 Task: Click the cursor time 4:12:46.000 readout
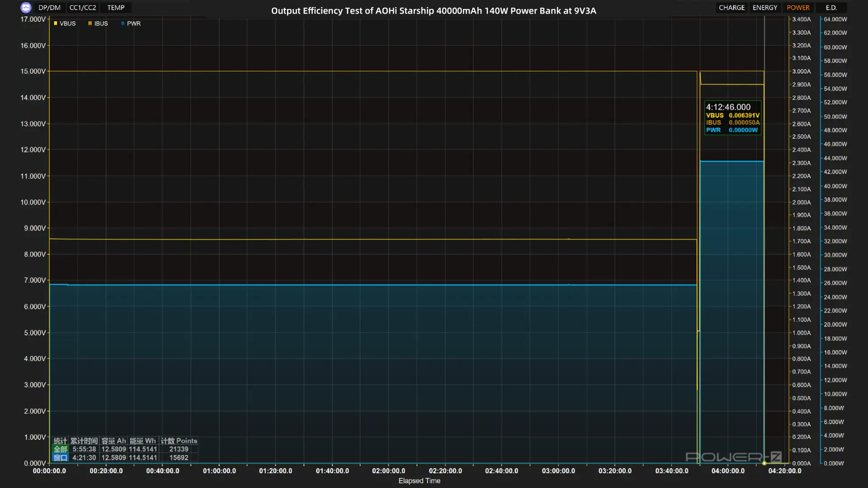point(728,107)
